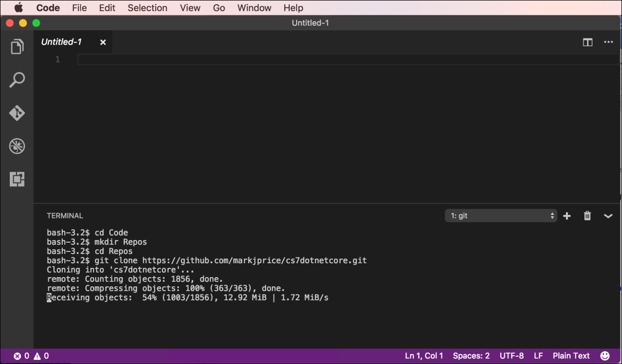Kill the terminal with the trash icon
The height and width of the screenshot is (364, 622).
(x=588, y=216)
